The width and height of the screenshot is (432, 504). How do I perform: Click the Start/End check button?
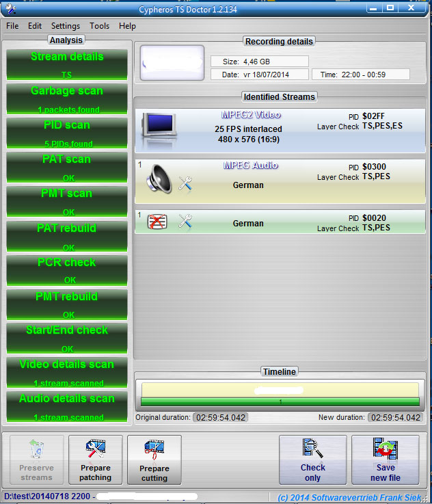tap(67, 338)
